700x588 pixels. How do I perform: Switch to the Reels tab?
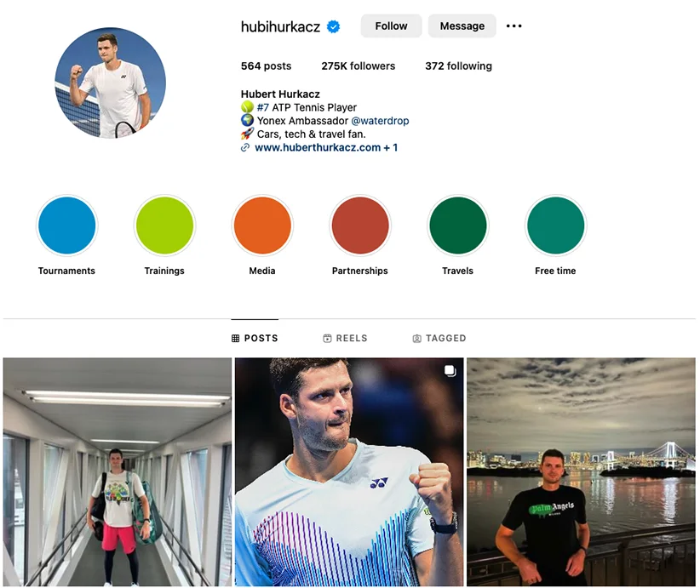click(x=345, y=338)
